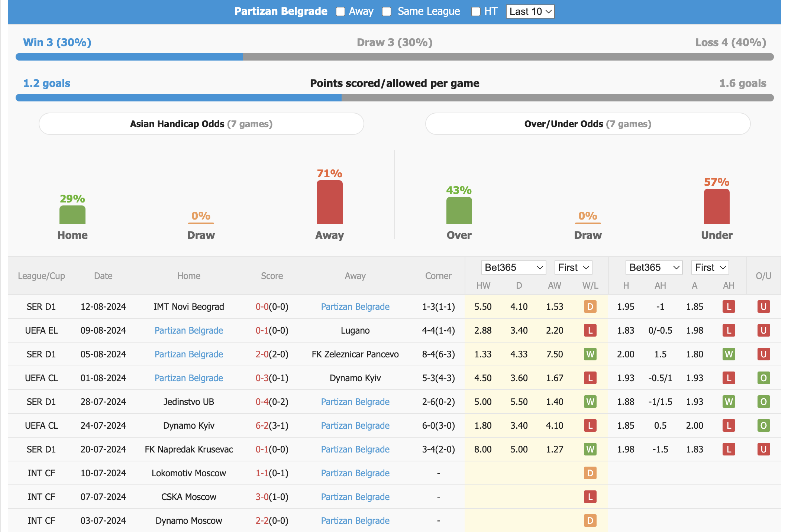The height and width of the screenshot is (532, 788).
Task: Open the first Bet365 bookmaker dropdown
Action: (x=514, y=267)
